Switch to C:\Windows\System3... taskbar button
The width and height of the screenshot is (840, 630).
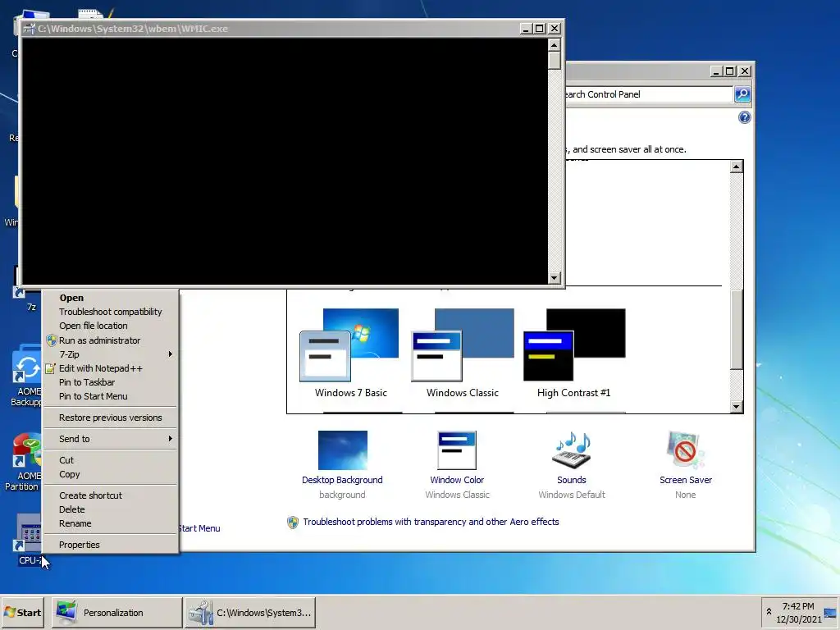[250, 612]
